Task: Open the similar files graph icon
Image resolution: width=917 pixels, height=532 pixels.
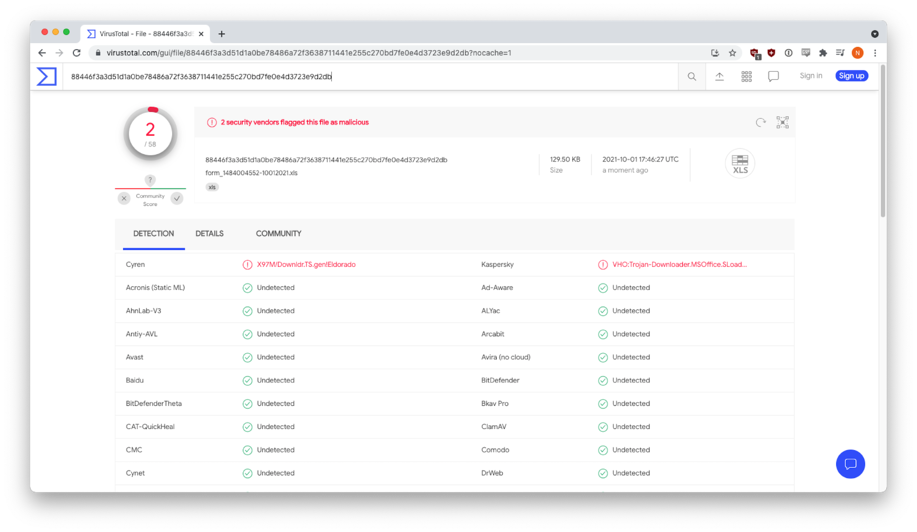Action: pyautogui.click(x=782, y=122)
